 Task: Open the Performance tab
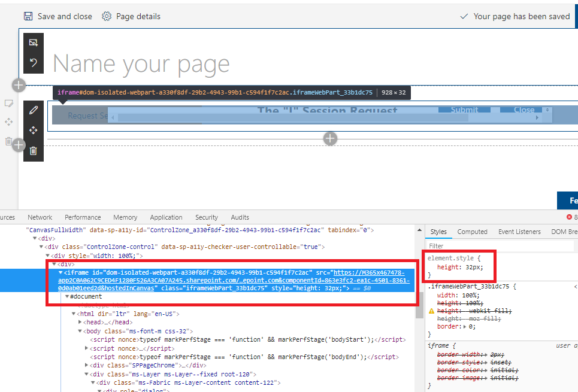click(83, 217)
